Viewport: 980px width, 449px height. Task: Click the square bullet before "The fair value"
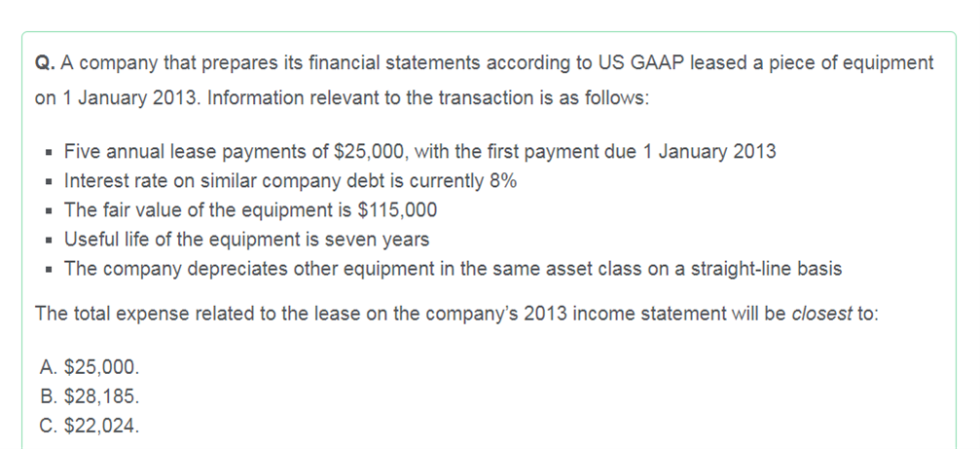[49, 211]
